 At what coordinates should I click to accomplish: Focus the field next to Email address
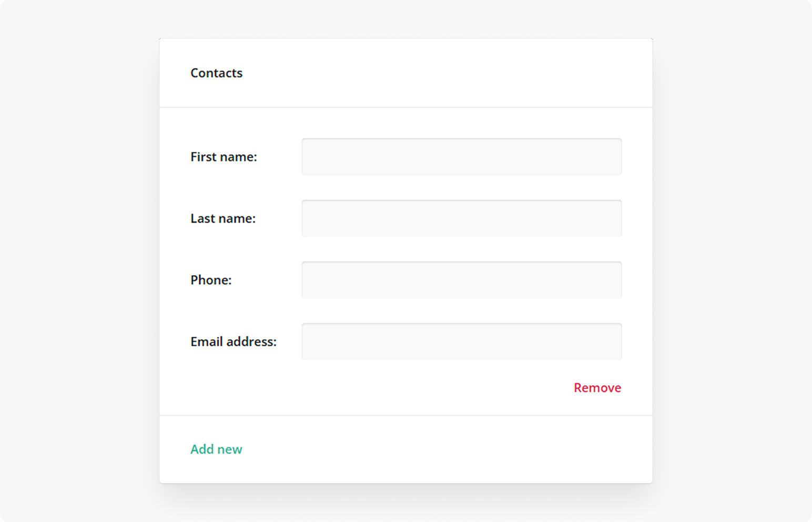pos(461,341)
